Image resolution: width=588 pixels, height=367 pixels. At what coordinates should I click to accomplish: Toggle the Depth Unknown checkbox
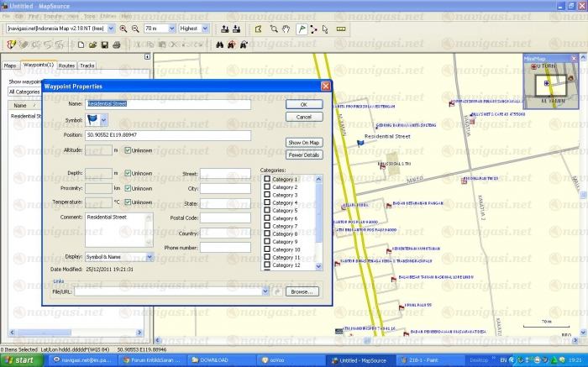pos(128,174)
